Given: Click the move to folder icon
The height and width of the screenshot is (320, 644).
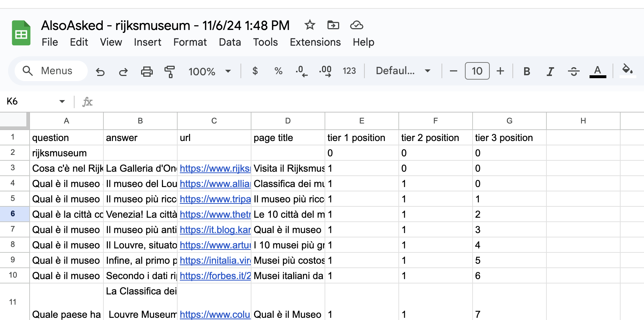Looking at the screenshot, I should pos(333,25).
